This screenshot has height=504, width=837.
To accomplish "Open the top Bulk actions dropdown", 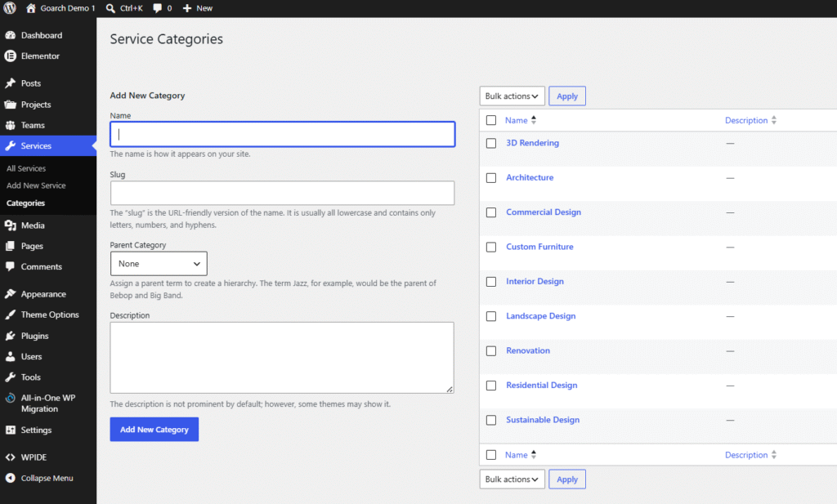I will (512, 96).
